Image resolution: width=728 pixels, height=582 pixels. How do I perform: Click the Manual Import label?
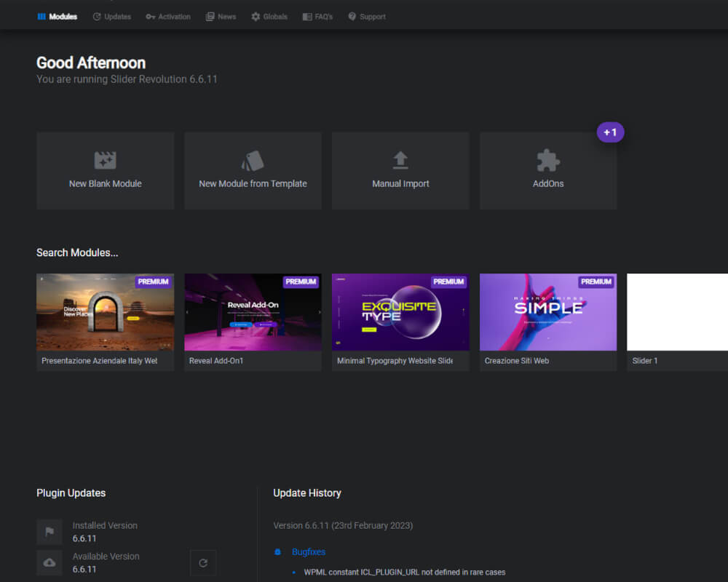click(400, 184)
